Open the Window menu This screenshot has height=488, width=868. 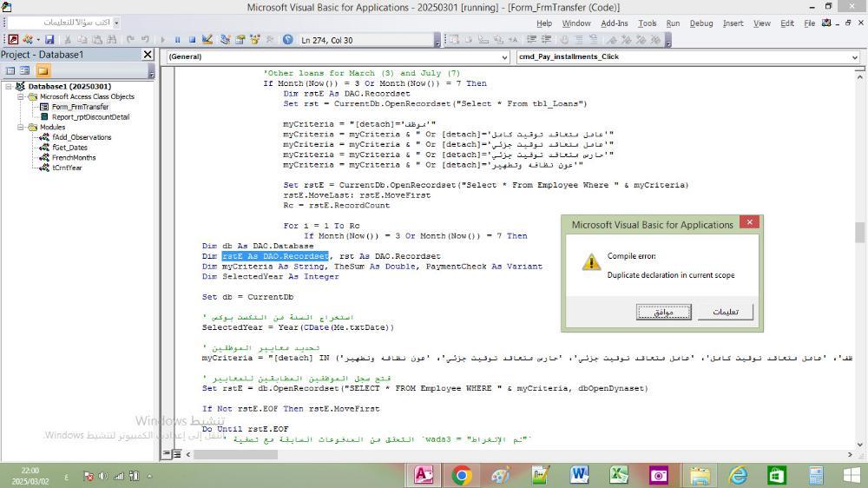click(x=576, y=23)
